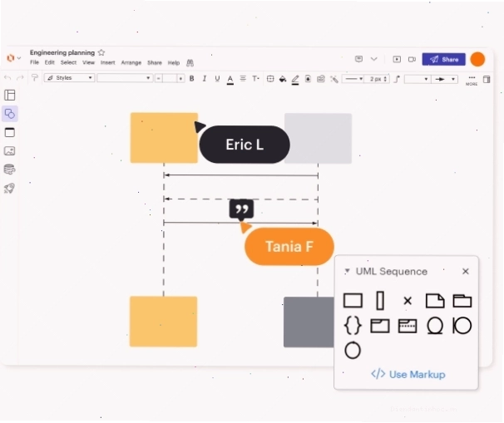504x423 pixels.
Task: Open the start arrow style dropdown
Action: (x=417, y=79)
